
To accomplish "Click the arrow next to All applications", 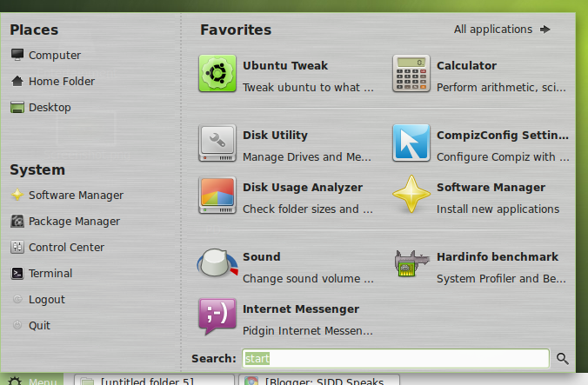I will (x=545, y=30).
